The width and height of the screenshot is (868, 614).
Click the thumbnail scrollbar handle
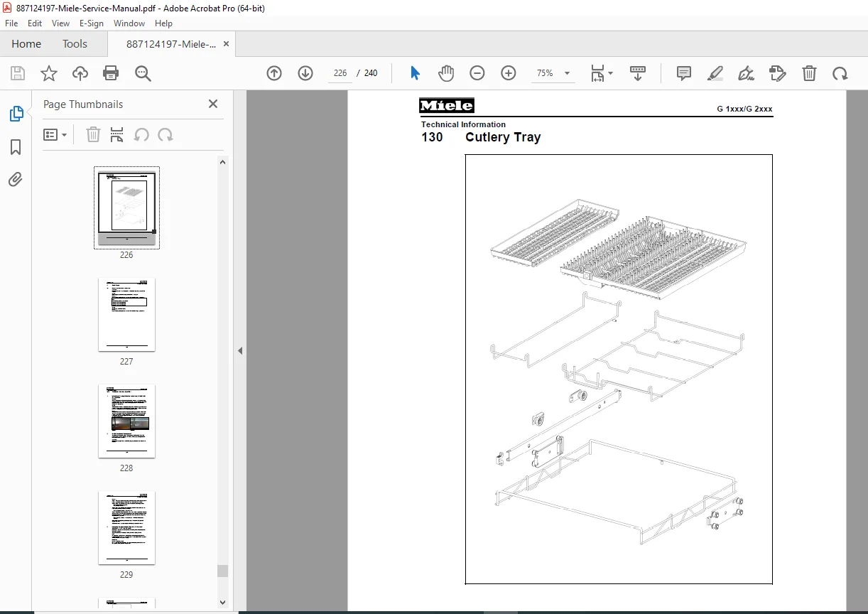tap(222, 571)
